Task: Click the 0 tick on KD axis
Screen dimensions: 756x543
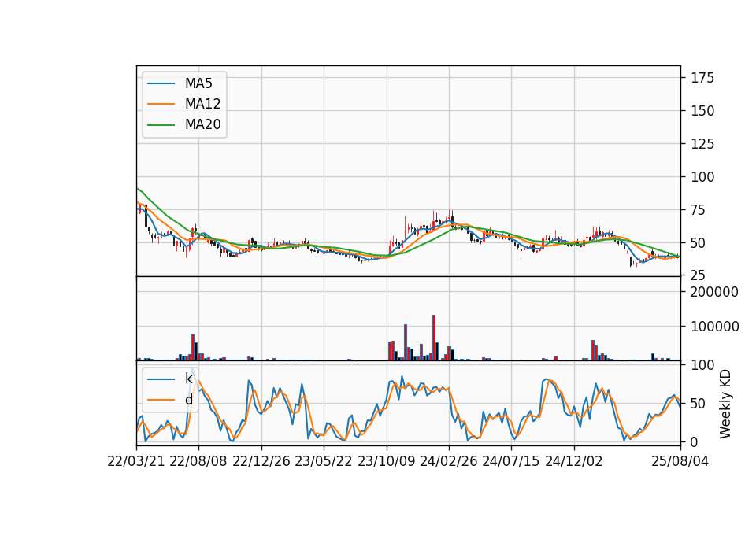Action: point(695,441)
